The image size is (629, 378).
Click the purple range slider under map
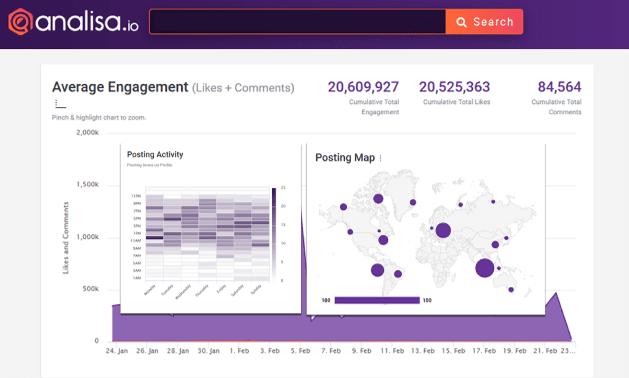(377, 300)
